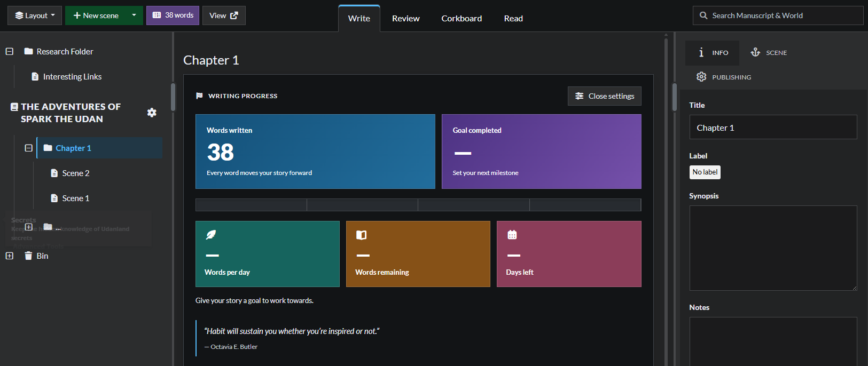The width and height of the screenshot is (868, 366).
Task: Open Scene 2 in the tree
Action: tap(76, 173)
